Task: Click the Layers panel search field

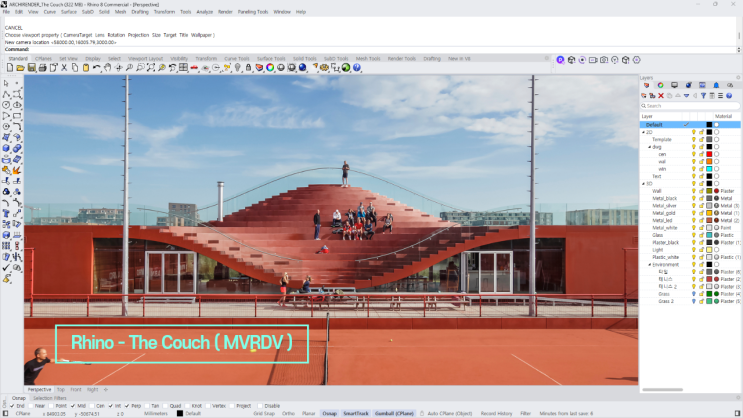Action: coord(689,106)
